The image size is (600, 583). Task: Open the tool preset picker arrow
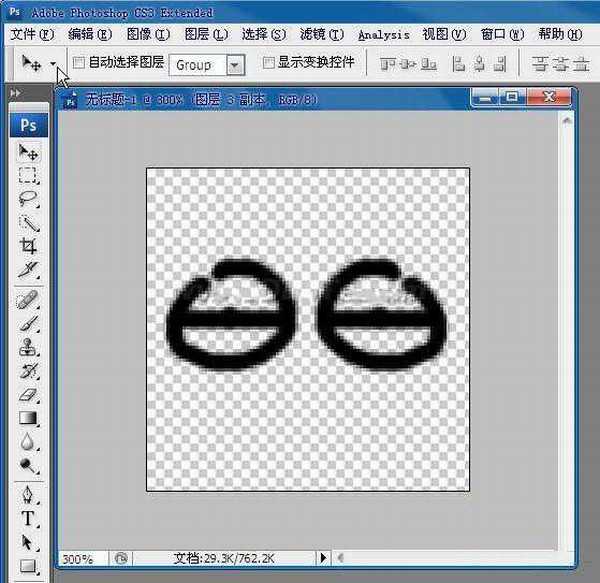click(52, 63)
